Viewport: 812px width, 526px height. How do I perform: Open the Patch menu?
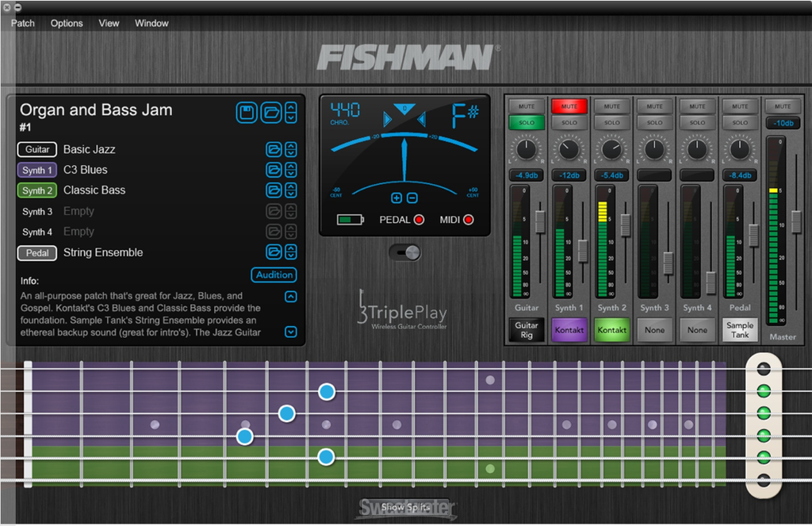[x=21, y=23]
